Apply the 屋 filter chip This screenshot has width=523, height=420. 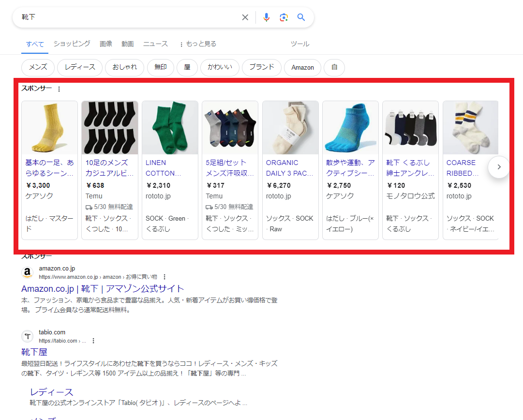[187, 67]
